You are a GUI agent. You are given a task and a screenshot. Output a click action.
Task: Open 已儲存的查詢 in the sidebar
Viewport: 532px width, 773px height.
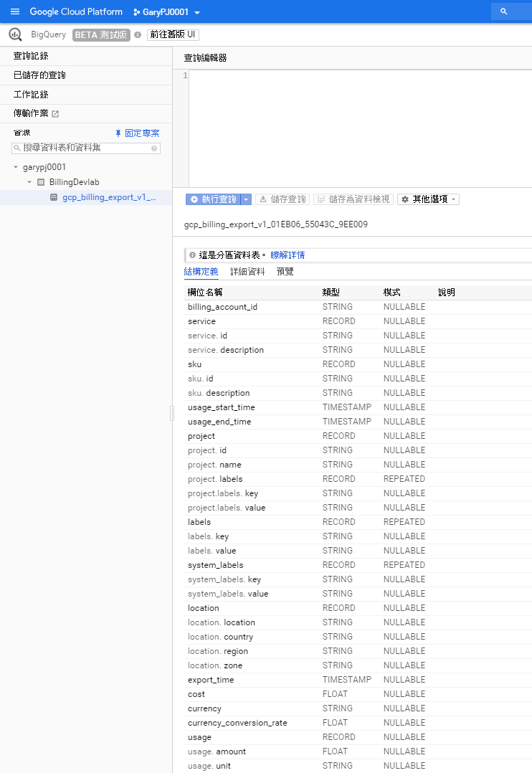[39, 75]
